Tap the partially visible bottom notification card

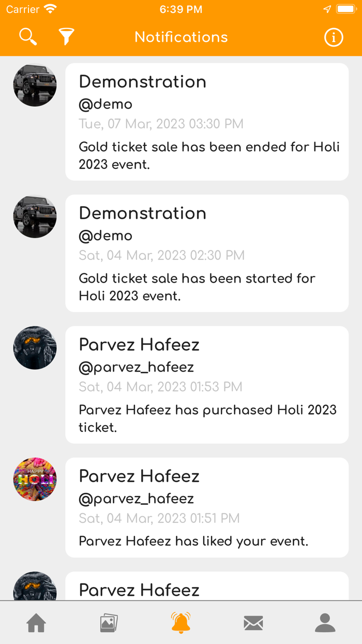click(x=207, y=585)
